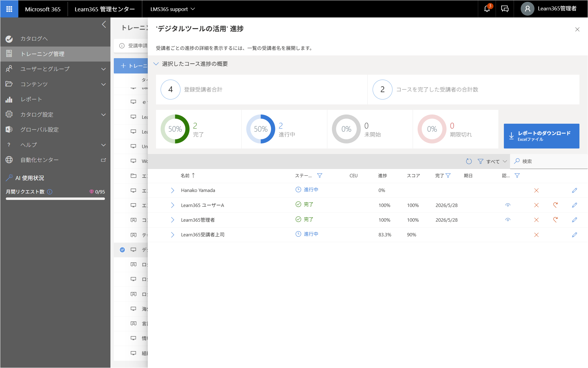This screenshot has width=588, height=368.
Task: Click 83.3% progress of Learn365受講者上司
Action: 385,235
